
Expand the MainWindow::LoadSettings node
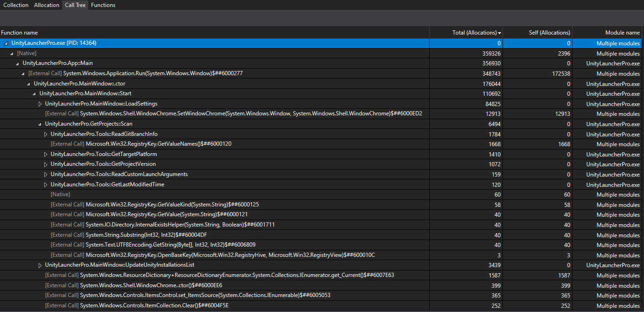tap(40, 104)
